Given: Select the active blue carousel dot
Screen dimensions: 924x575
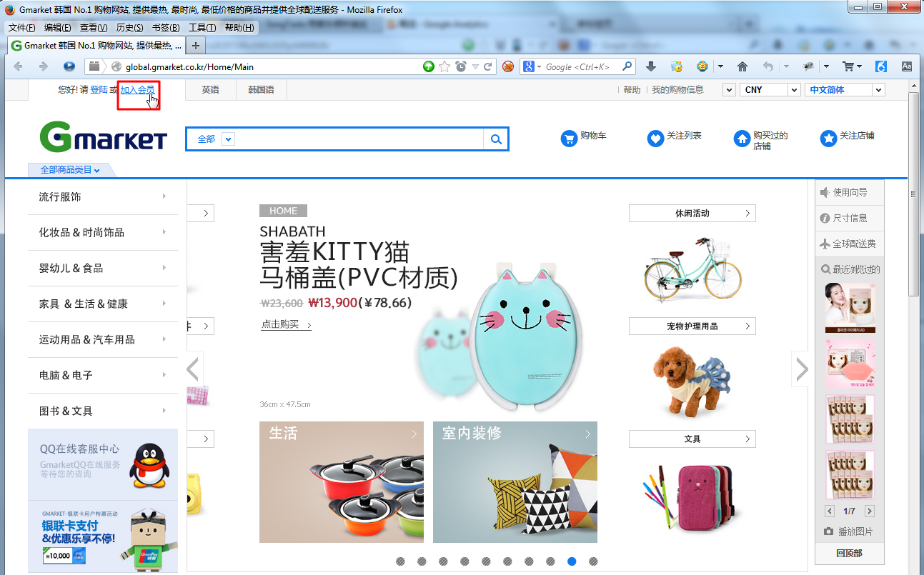Looking at the screenshot, I should [x=572, y=561].
